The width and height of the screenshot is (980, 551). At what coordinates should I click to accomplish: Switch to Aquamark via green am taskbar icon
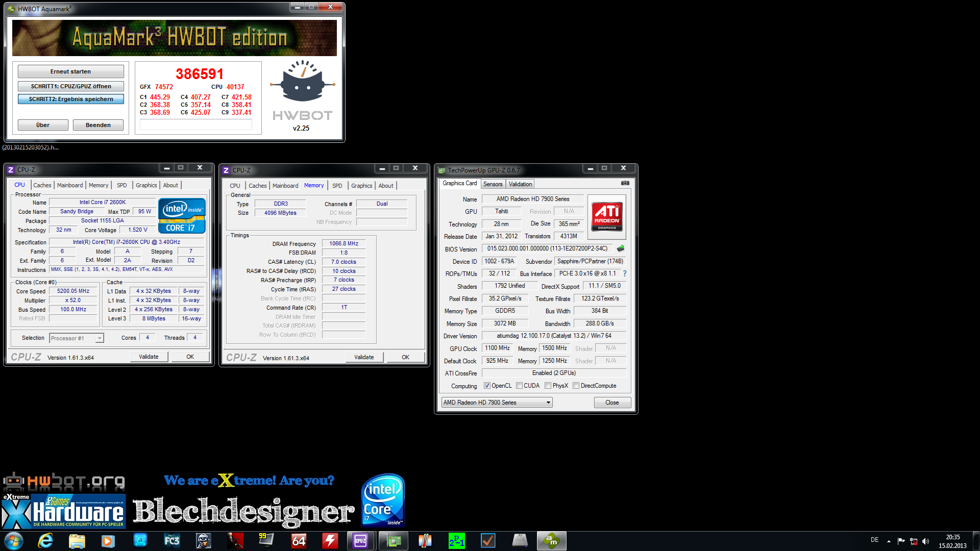coord(552,541)
